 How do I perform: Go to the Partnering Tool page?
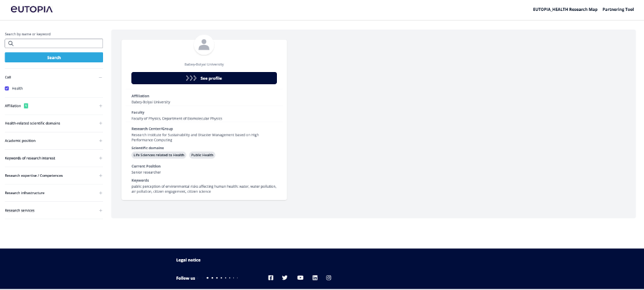(618, 10)
